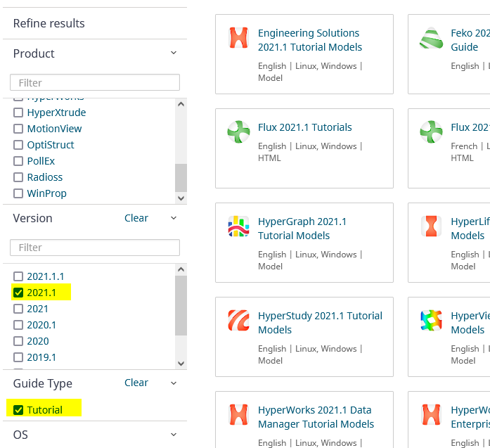Click the Version list scroll up arrow
Image resolution: width=490 pixels, height=448 pixels.
[181, 269]
